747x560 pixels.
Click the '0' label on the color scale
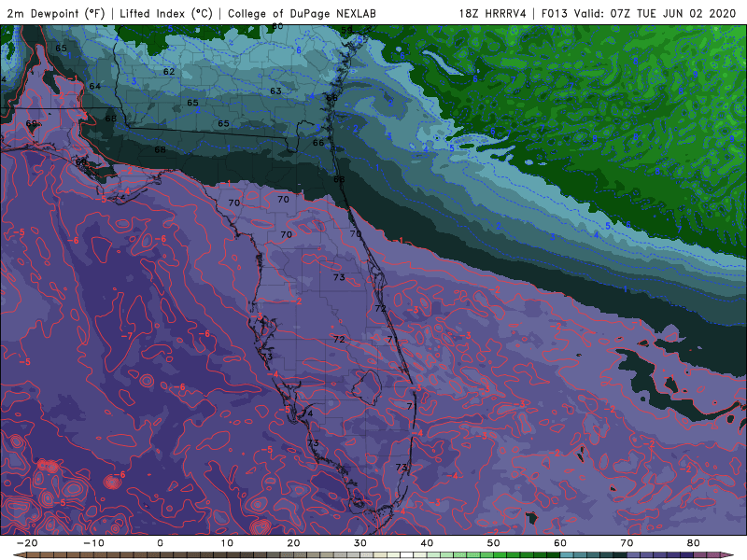pyautogui.click(x=160, y=543)
